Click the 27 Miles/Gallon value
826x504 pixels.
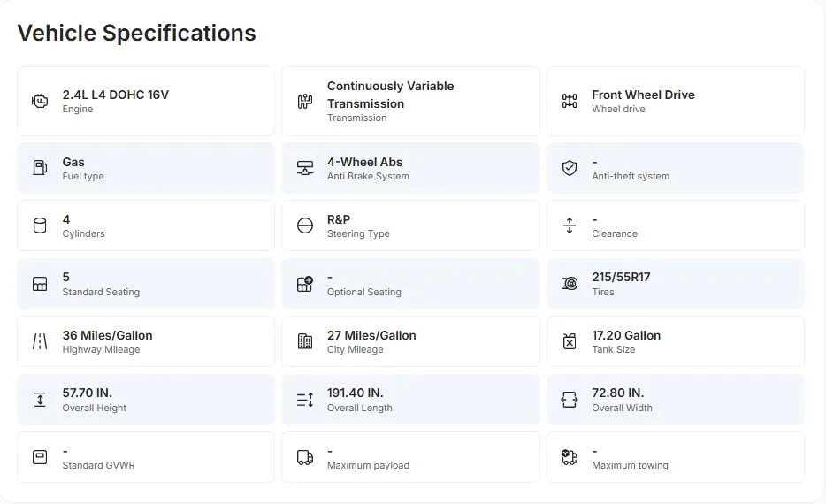click(371, 335)
